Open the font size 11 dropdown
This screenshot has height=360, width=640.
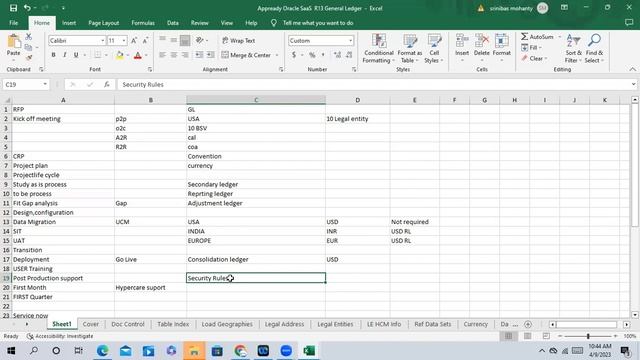124,40
